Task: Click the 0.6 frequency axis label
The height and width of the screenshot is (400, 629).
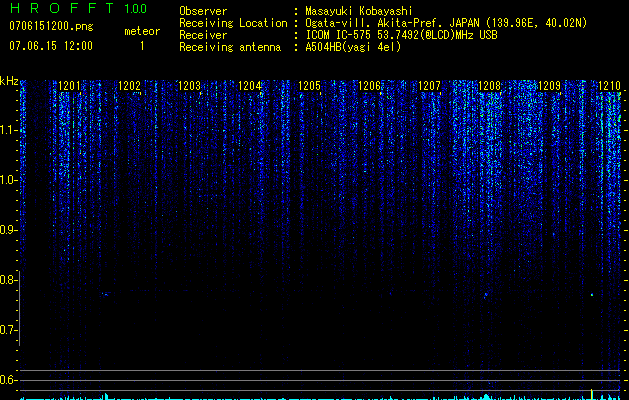Action: coord(8,380)
